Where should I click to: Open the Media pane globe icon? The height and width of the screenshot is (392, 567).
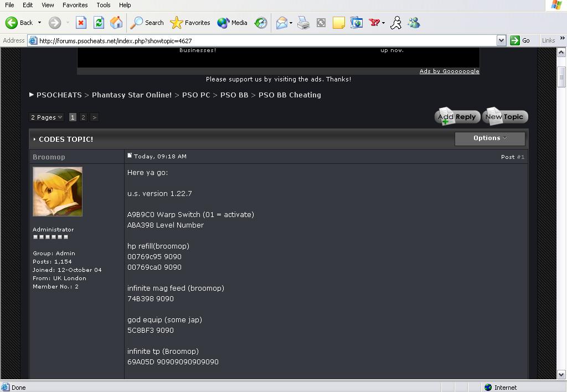tap(232, 22)
